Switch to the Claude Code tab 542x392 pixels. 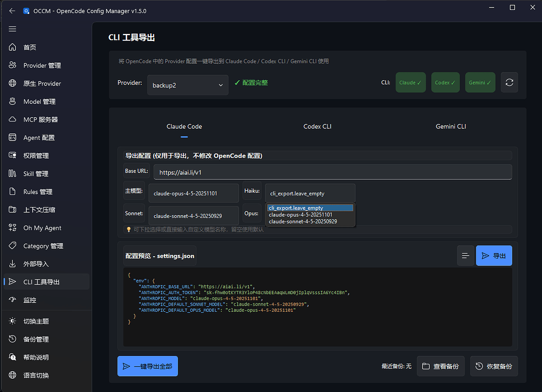[x=184, y=126]
